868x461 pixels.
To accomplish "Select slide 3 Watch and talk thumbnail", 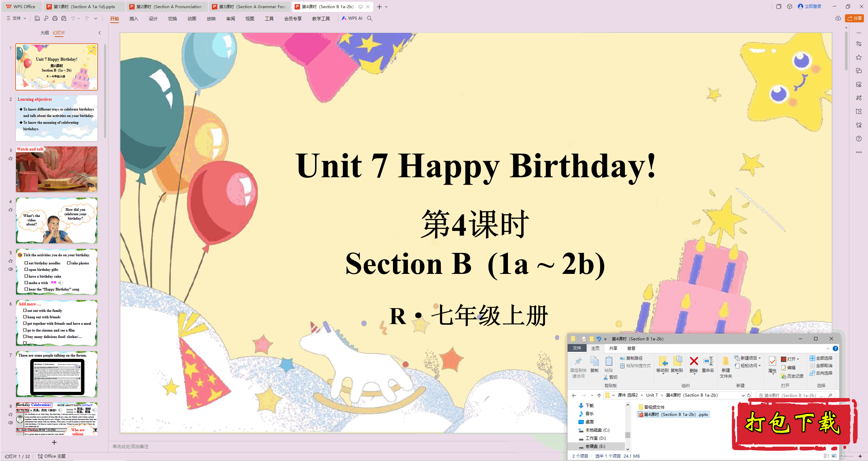I will point(57,169).
